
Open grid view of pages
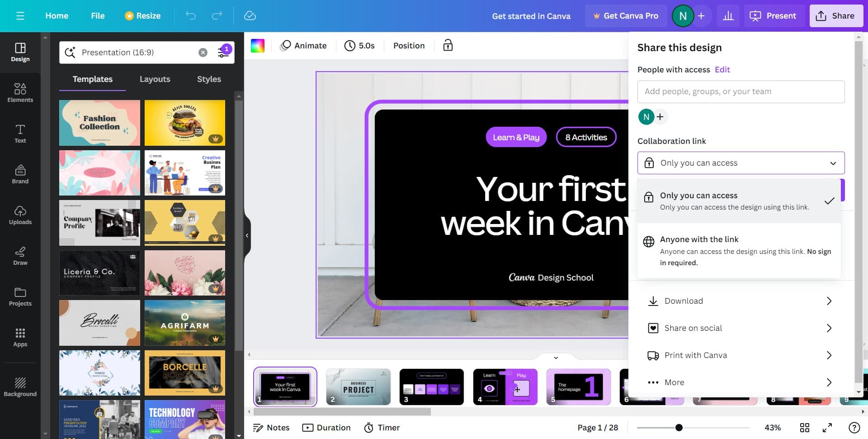click(x=804, y=428)
